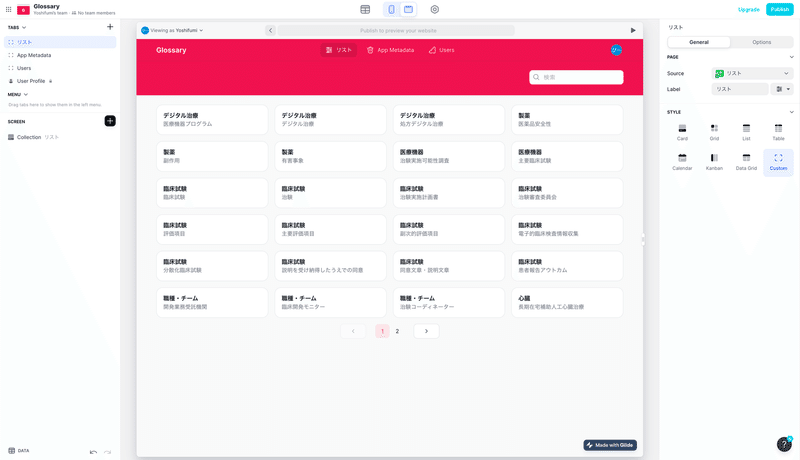Choose the Kanban style
This screenshot has width=800, height=460.
point(714,162)
